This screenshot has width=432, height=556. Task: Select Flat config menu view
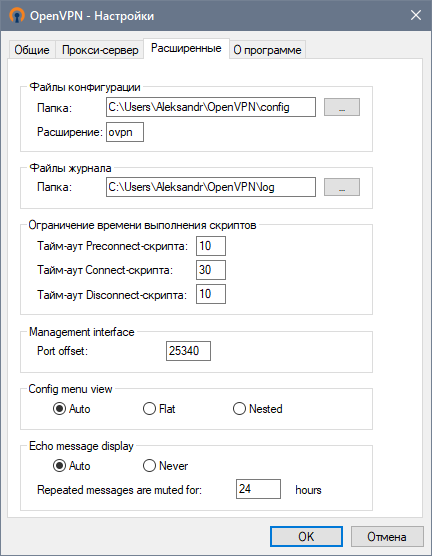coord(159,408)
